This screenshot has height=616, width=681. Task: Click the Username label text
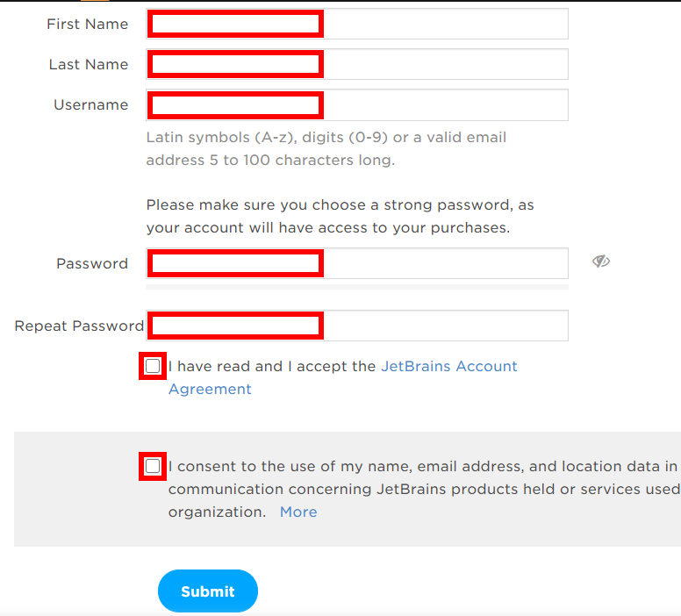click(90, 104)
